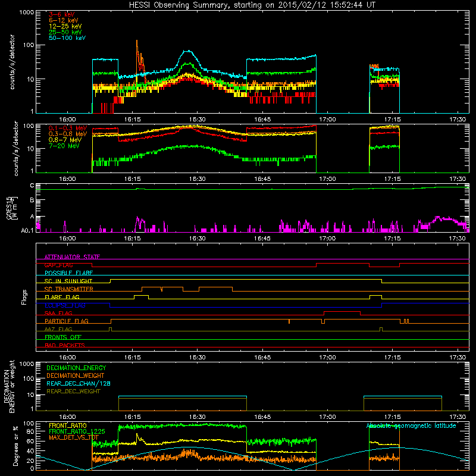
Task: Click the DECIMATION_ENERGY legend label
Action: pyautogui.click(x=76, y=368)
